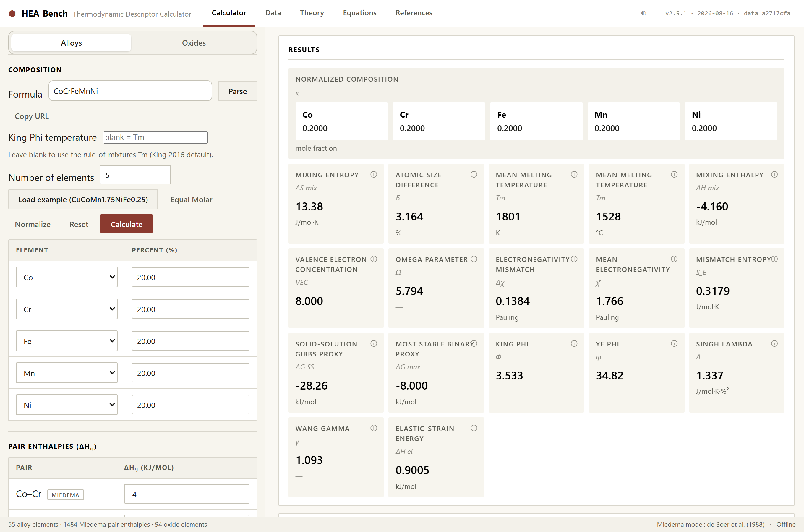Open info icon for Solid-Solution Gibbs Proxy
This screenshot has width=804, height=532.
[374, 343]
